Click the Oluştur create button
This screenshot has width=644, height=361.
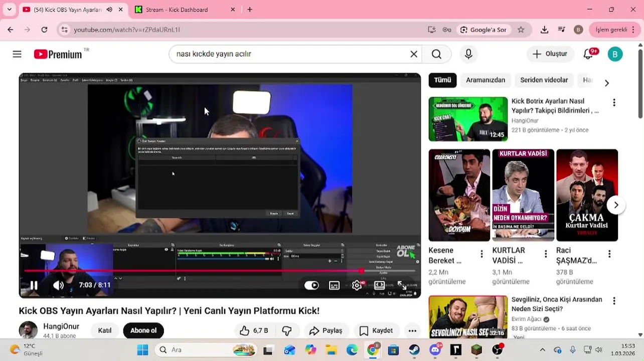pos(550,54)
